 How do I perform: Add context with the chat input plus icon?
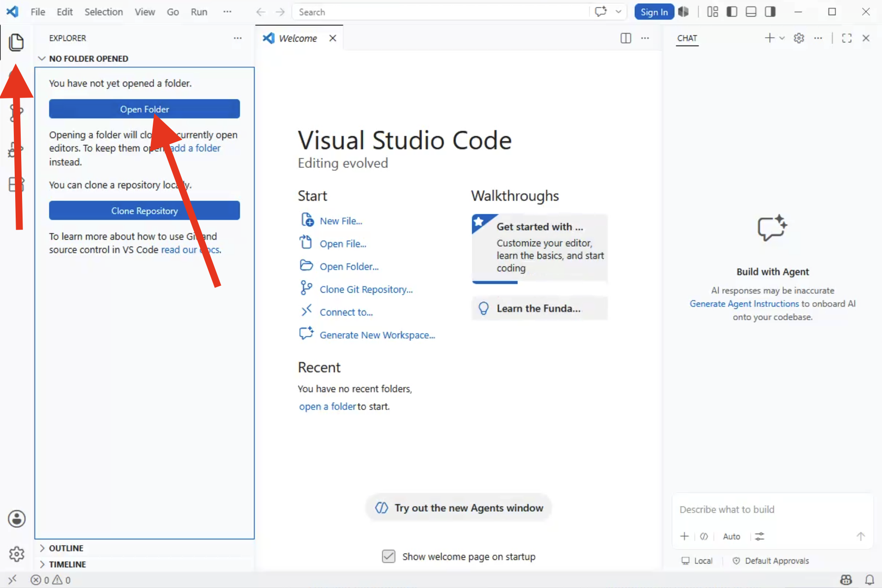click(685, 536)
